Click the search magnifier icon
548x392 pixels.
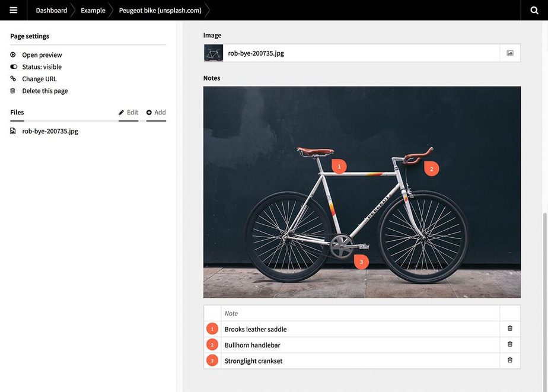(534, 10)
